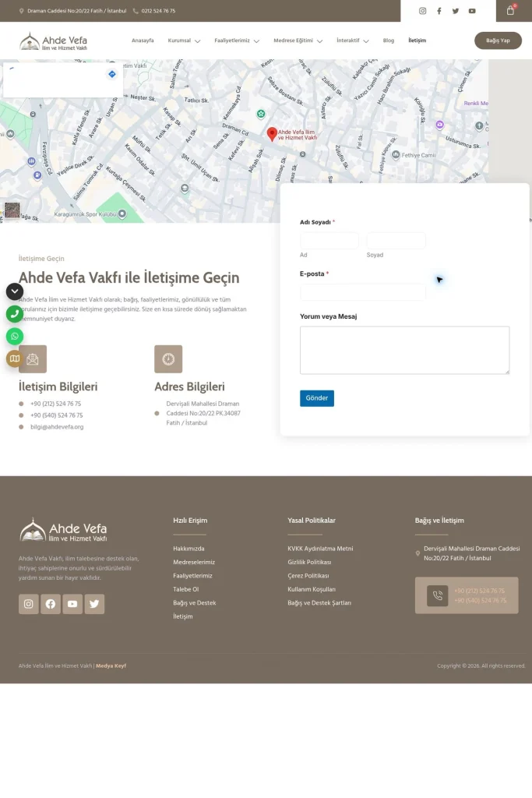Click the Fethiye Camii map marker

[x=396, y=155]
